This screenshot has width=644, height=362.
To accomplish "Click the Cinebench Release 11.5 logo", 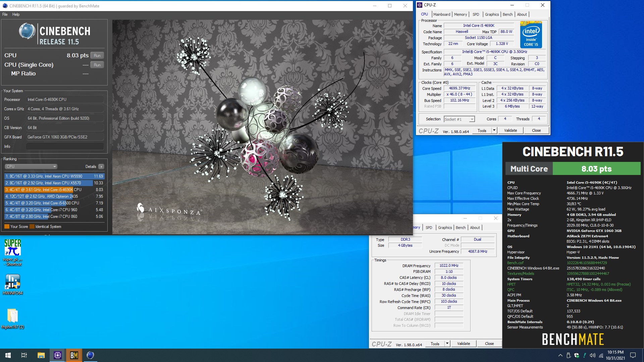I will 55,34.
